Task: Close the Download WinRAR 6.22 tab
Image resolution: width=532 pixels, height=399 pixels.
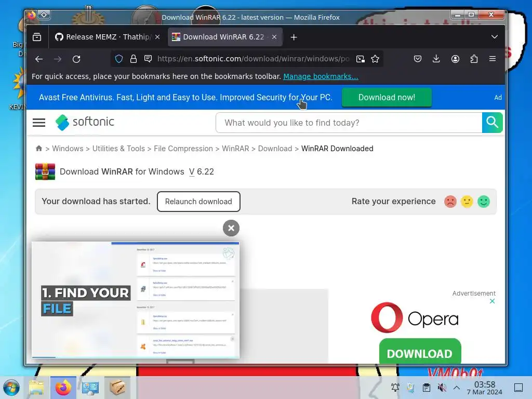Action: coord(274,37)
